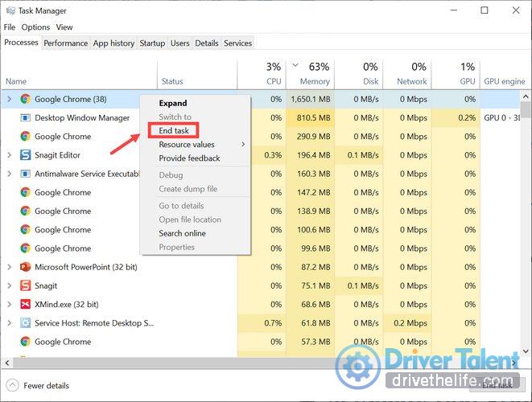This screenshot has width=532, height=402.
Task: Click the Service Host gear icon
Action: point(25,322)
